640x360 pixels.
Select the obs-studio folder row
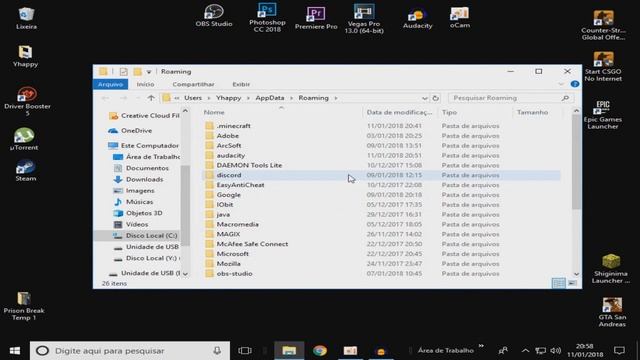[381, 273]
